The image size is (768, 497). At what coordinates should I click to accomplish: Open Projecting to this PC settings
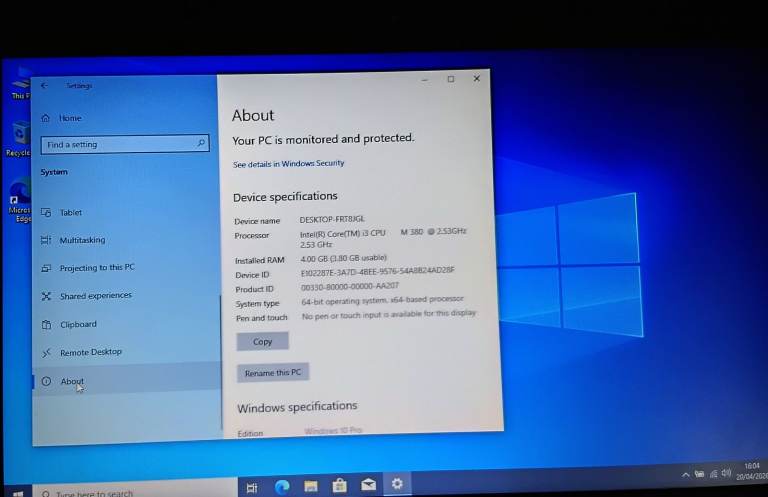[x=96, y=268]
